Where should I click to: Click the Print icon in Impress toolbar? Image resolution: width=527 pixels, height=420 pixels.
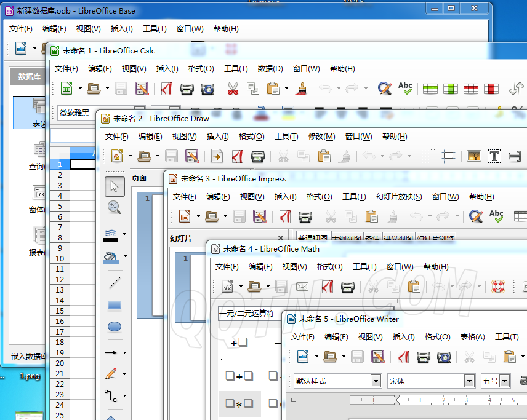coord(305,216)
